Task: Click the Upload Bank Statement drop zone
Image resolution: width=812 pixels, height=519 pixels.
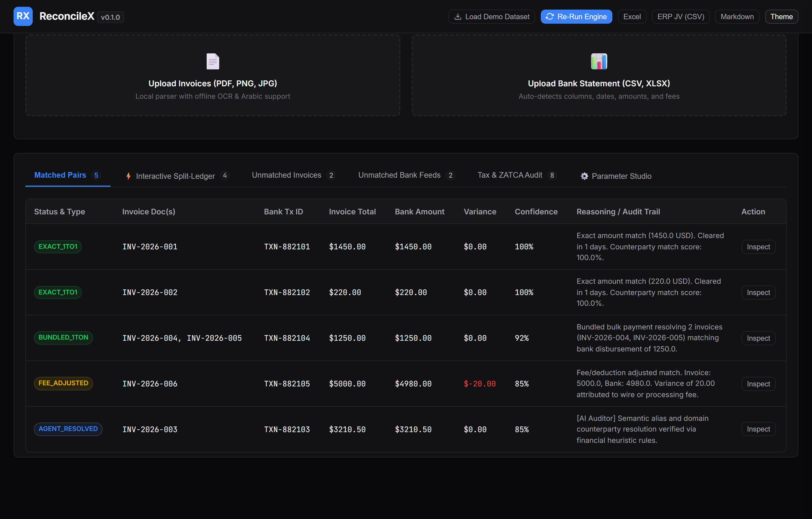Action: coord(599,75)
